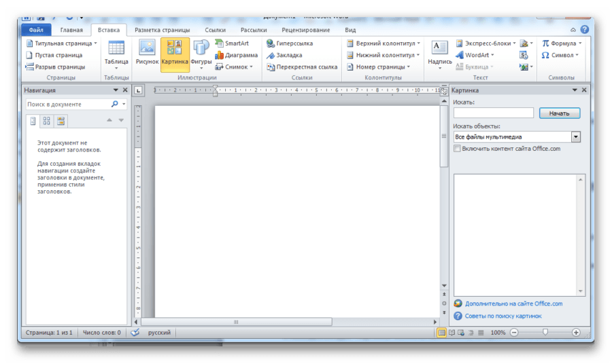Switch to print layout view in status bar
The image size is (612, 364).
click(x=442, y=333)
